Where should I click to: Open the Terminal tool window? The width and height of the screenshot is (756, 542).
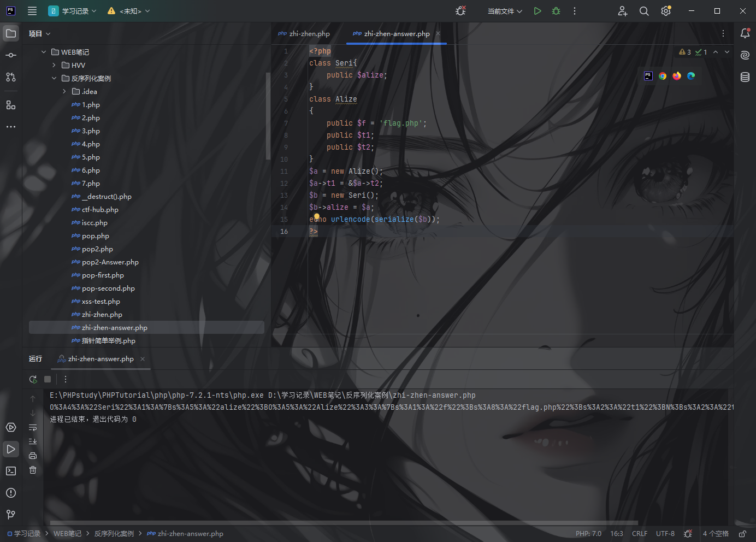pyautogui.click(x=11, y=471)
